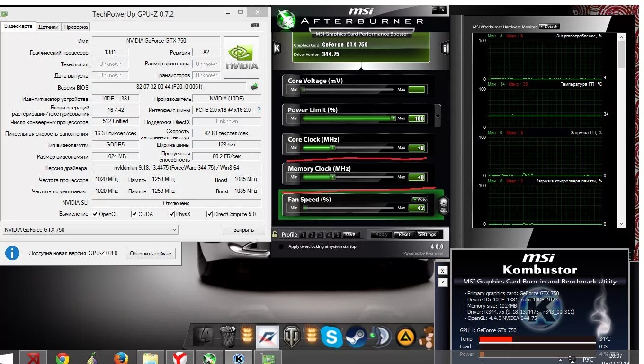Click the Power Limit slider handle
644x364 pixels.
tap(393, 118)
